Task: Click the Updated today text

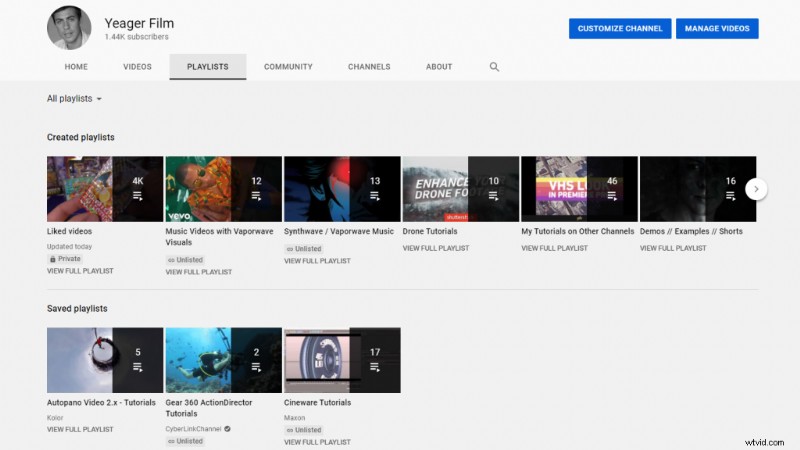Action: pyautogui.click(x=69, y=246)
